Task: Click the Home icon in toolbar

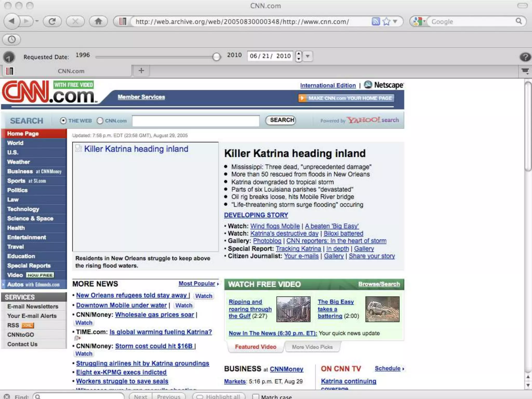Action: [98, 21]
